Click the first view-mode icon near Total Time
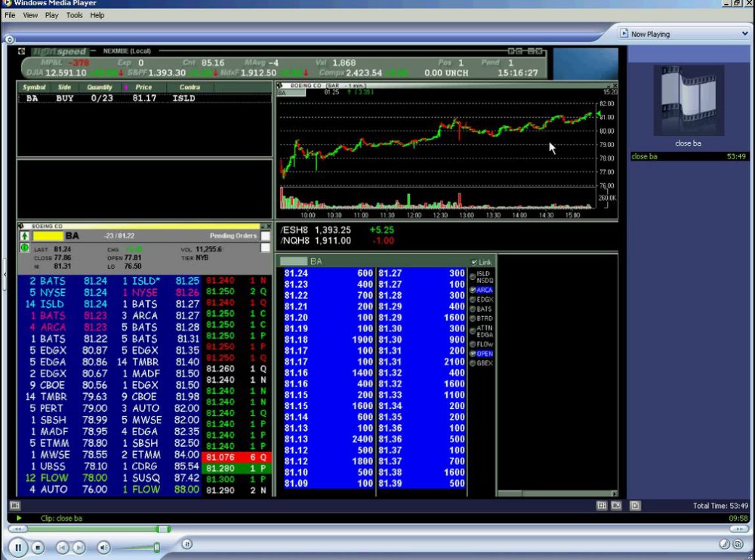This screenshot has width=755, height=560. [602, 506]
